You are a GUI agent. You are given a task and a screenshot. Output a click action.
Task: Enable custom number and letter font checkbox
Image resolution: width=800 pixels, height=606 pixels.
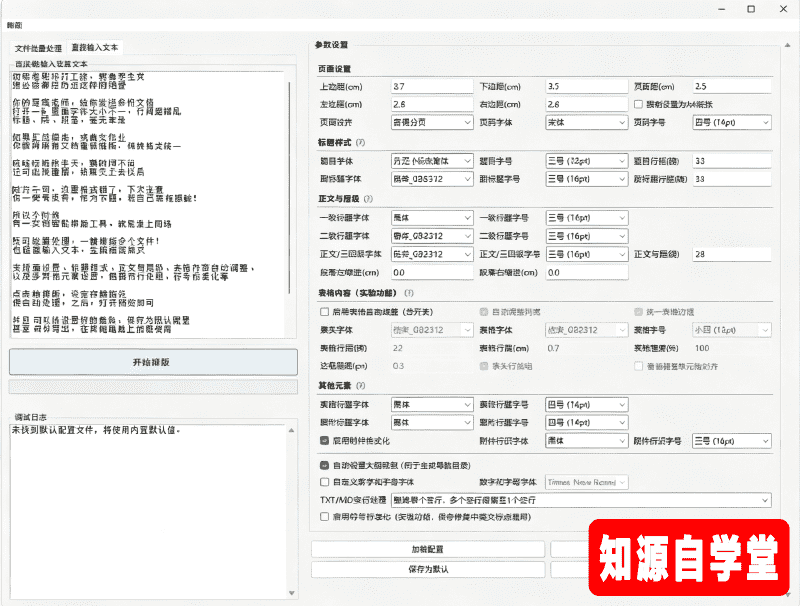pyautogui.click(x=324, y=482)
